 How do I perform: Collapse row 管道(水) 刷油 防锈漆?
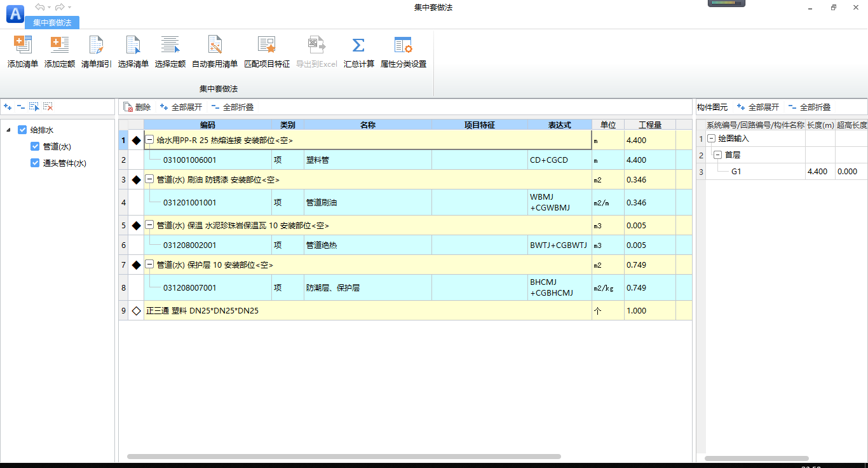(150, 180)
